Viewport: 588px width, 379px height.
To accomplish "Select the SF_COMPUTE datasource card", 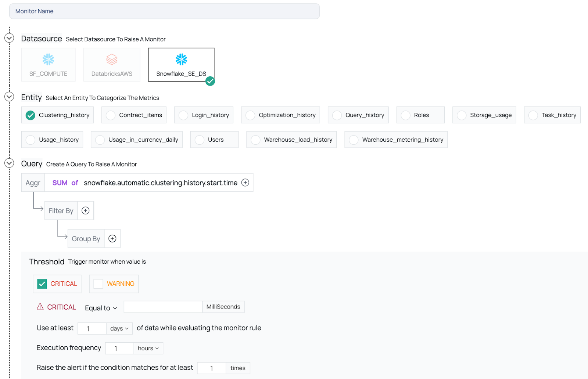I will tap(48, 65).
